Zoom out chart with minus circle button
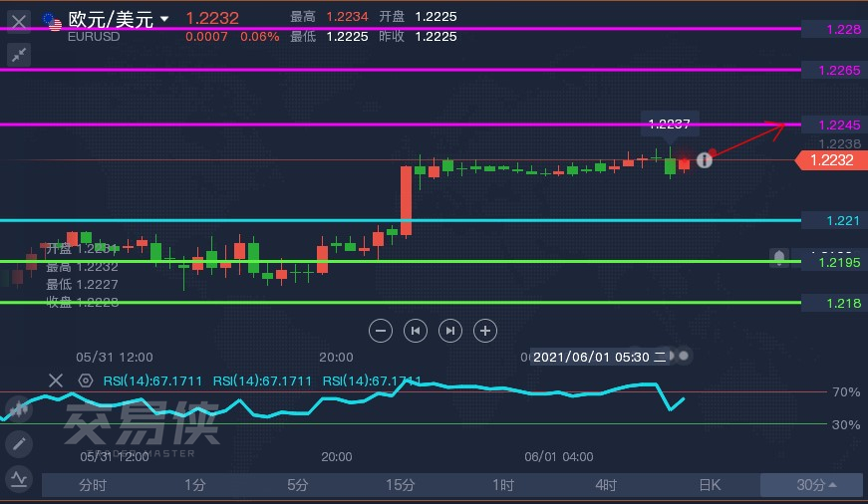 (381, 331)
